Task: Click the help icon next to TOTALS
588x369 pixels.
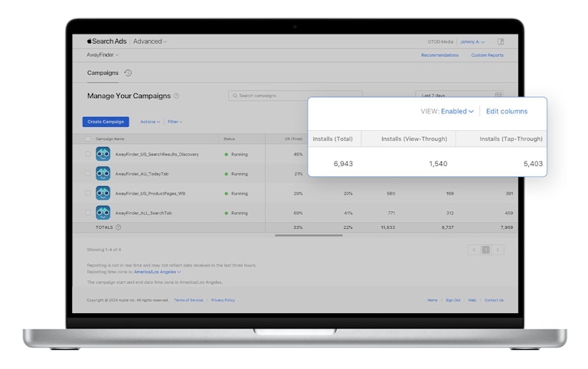Action: point(118,227)
